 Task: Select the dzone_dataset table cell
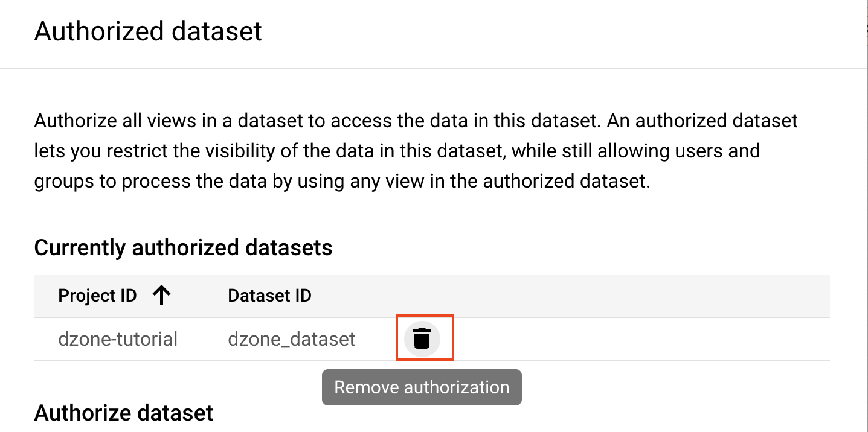(x=291, y=338)
